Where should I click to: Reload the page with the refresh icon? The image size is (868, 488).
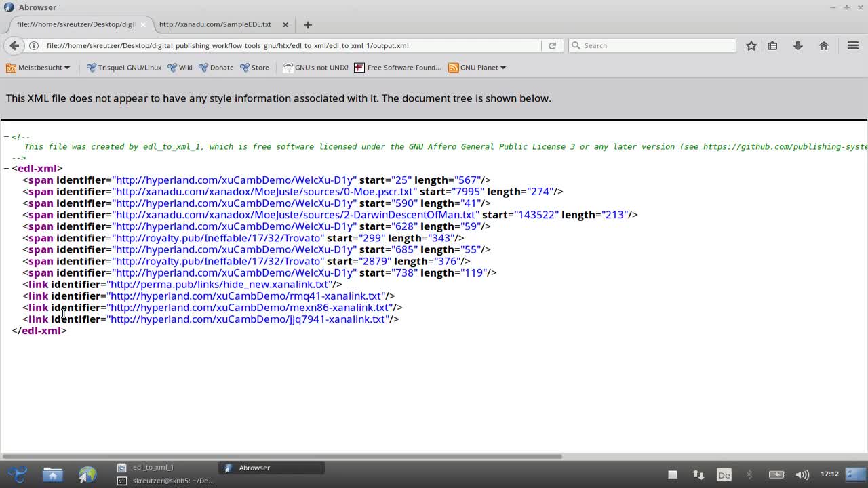point(552,45)
